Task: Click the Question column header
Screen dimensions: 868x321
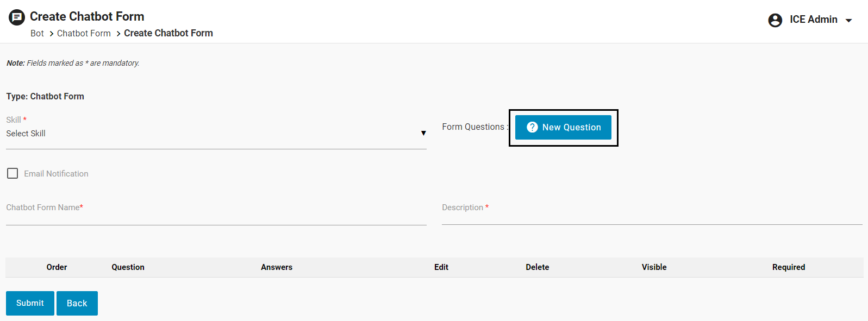Action: tap(128, 267)
